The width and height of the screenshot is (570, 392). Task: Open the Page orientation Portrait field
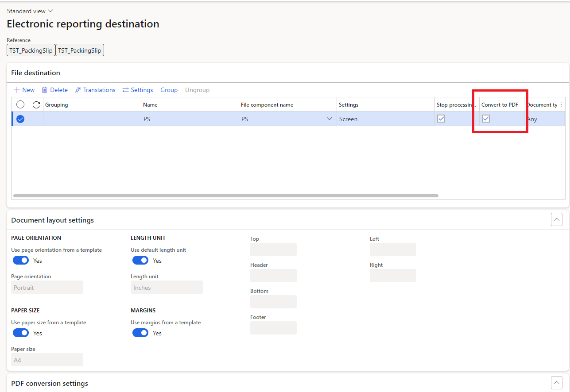point(47,287)
